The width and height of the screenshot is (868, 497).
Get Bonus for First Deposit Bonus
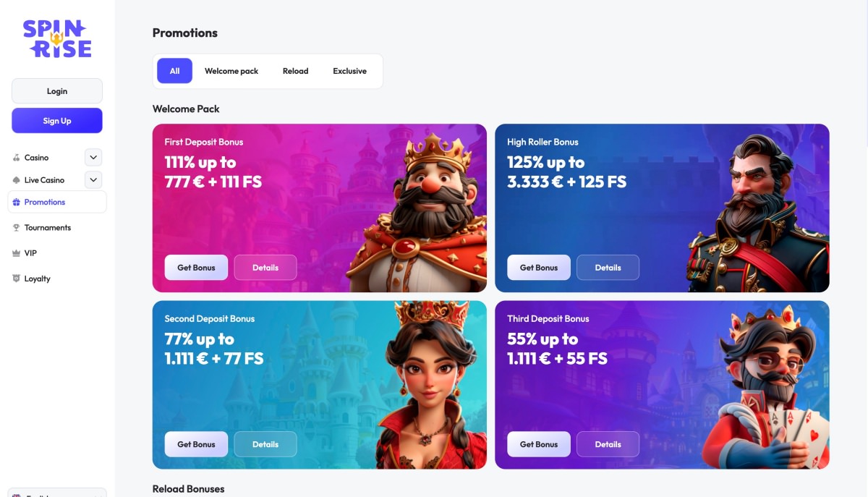[196, 268]
